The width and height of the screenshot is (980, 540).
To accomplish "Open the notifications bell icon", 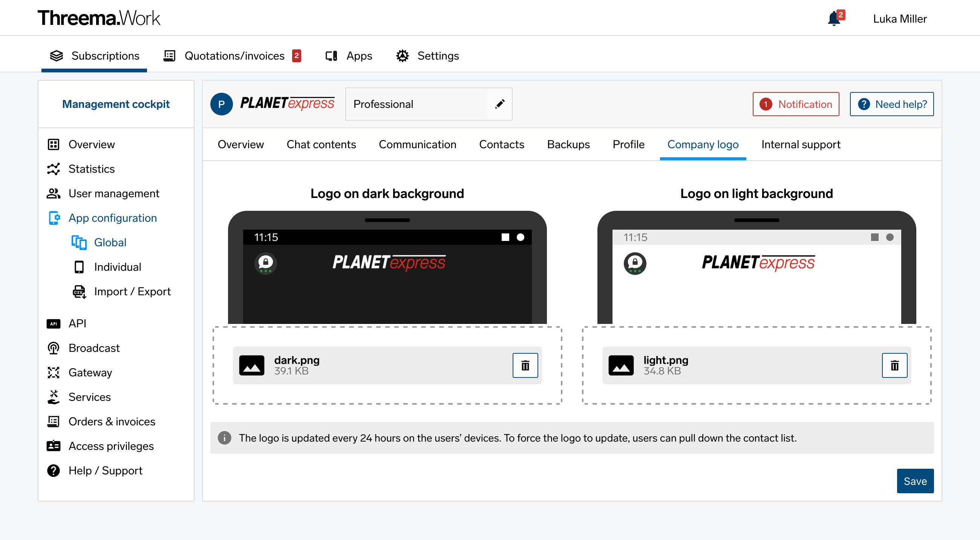I will 834,18.
